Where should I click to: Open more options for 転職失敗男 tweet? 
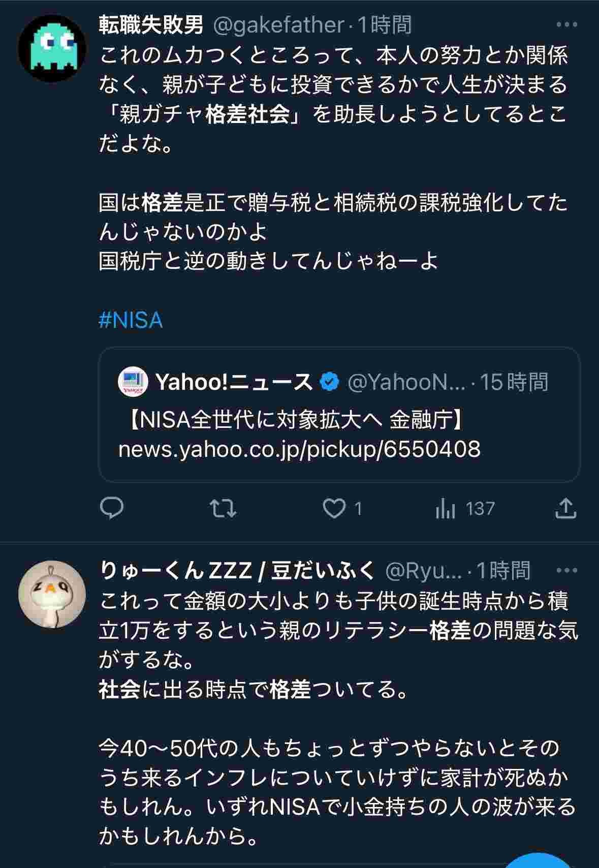coord(566,24)
